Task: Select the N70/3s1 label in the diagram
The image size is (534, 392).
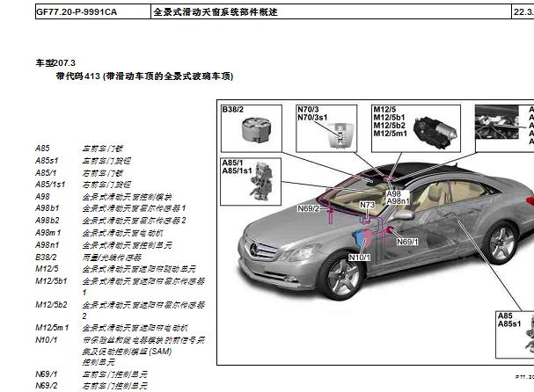Action: point(312,118)
